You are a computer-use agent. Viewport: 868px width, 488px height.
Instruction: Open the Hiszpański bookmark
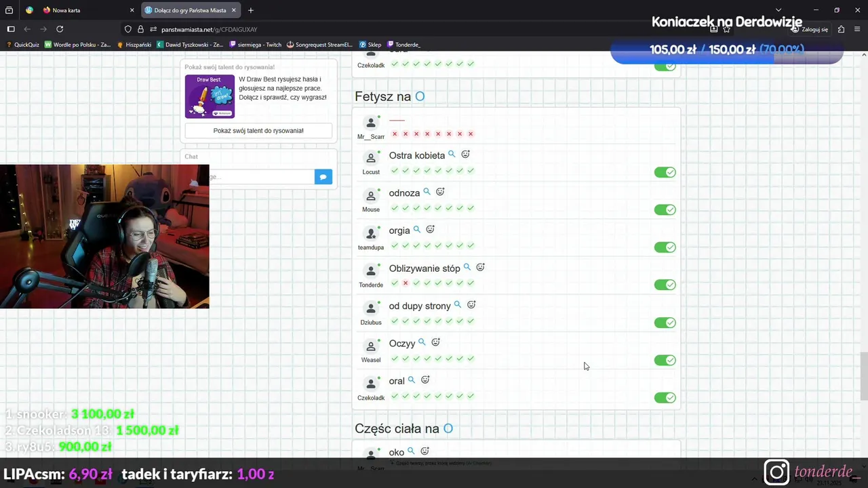[134, 45]
